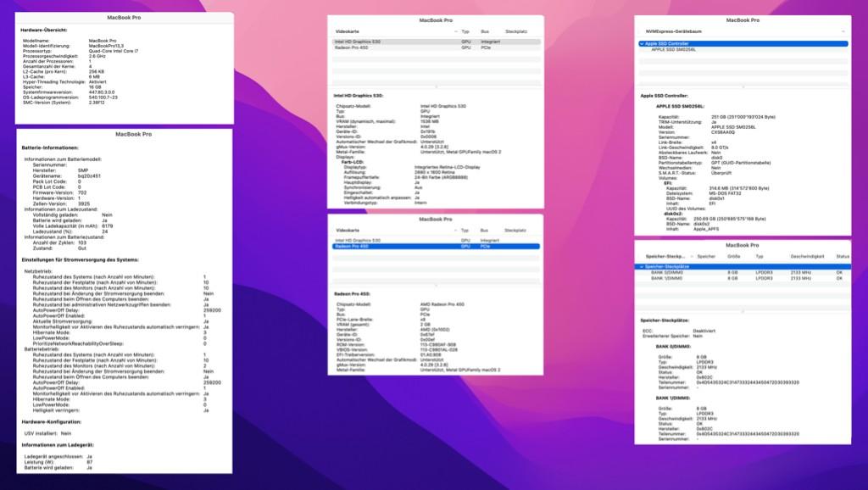Select blue-highlighted Radeon Pro 450 list row
This screenshot has height=490, width=868.
pyautogui.click(x=437, y=247)
